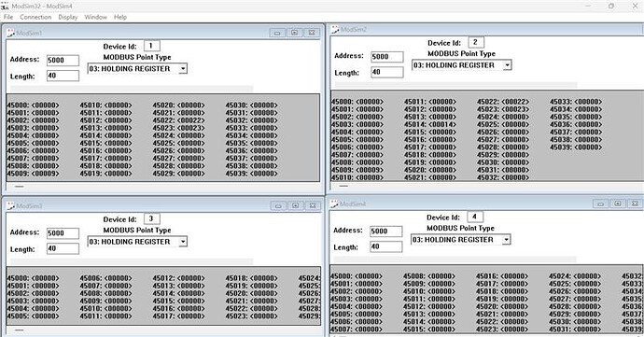Click the ModSim4 window document icon
The height and width of the screenshot is (337, 644).
(x=334, y=204)
